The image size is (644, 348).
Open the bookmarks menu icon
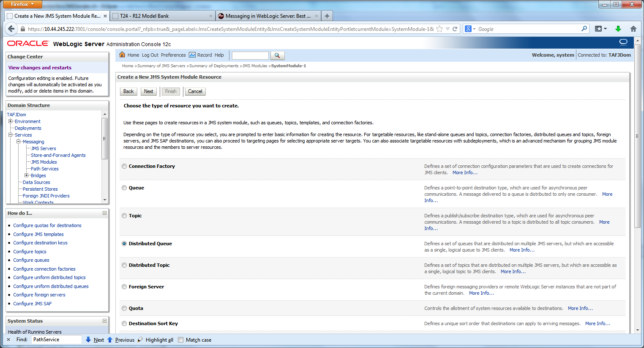click(x=600, y=29)
